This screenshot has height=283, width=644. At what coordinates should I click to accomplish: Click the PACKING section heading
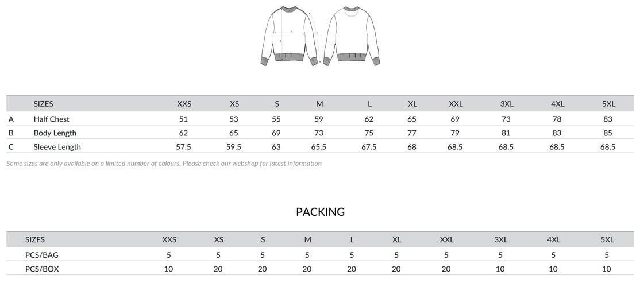click(320, 212)
